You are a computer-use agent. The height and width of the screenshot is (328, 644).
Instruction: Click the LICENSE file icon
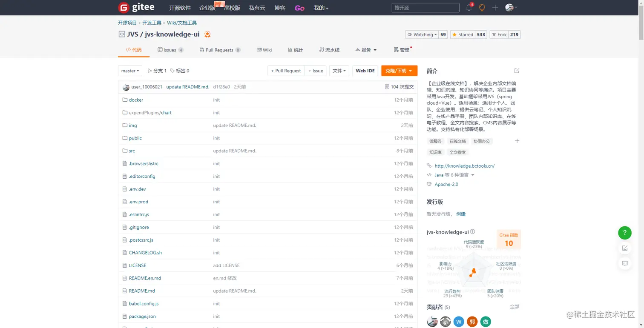(125, 265)
